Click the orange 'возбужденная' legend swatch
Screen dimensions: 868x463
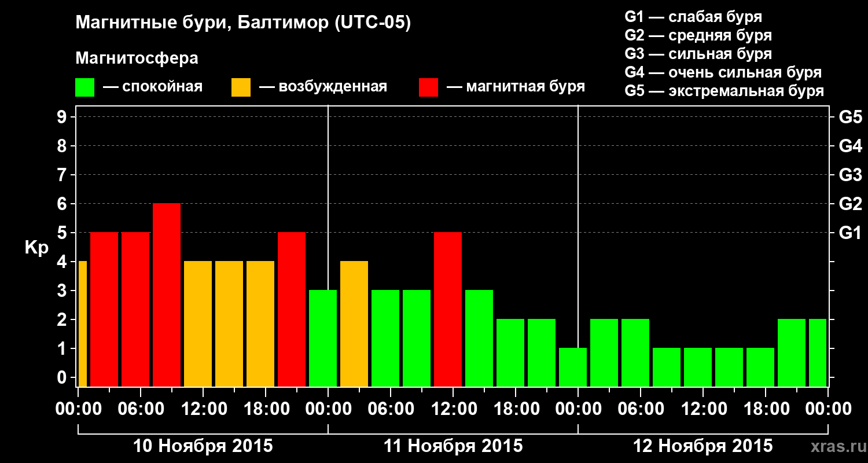point(241,87)
